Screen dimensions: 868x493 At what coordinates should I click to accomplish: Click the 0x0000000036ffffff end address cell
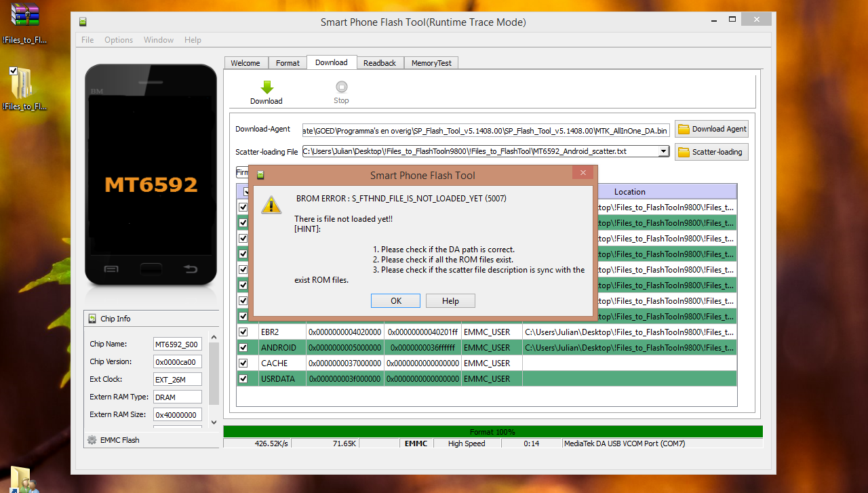(x=422, y=348)
